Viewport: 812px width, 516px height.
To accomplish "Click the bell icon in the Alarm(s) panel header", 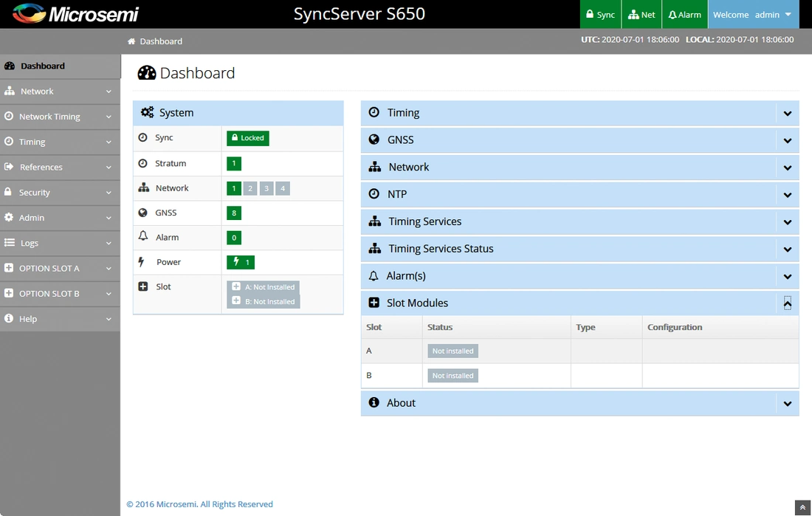I will (x=374, y=275).
